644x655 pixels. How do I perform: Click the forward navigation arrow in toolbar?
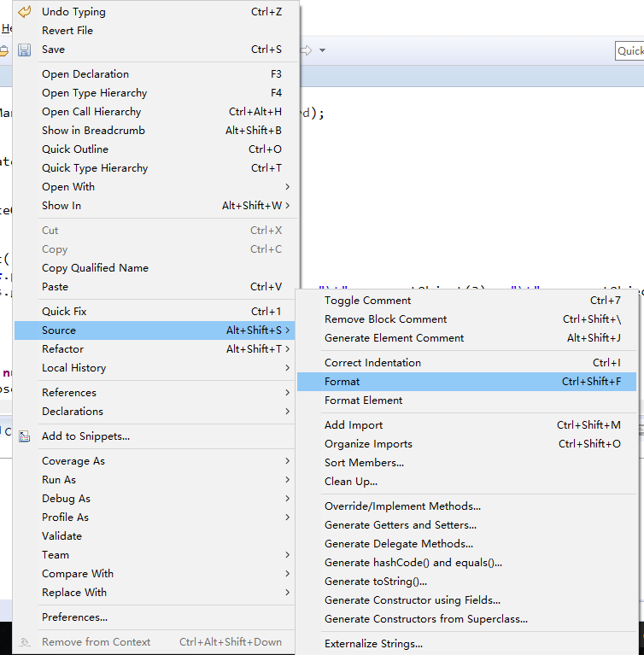click(307, 50)
